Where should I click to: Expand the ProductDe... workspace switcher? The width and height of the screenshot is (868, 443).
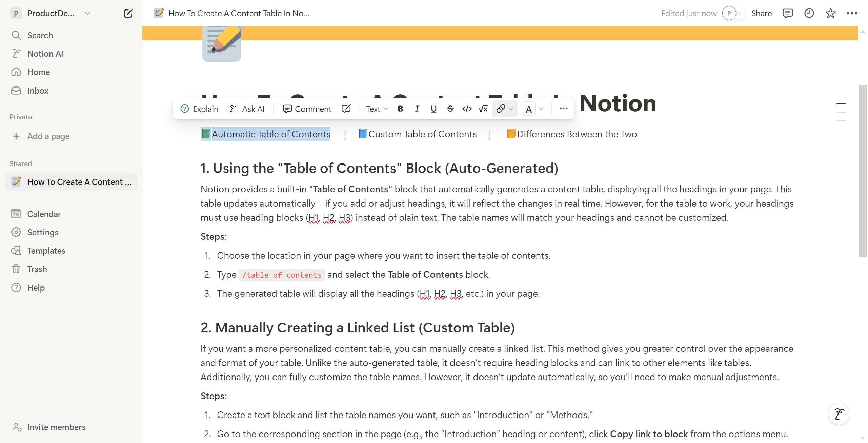[x=87, y=14]
